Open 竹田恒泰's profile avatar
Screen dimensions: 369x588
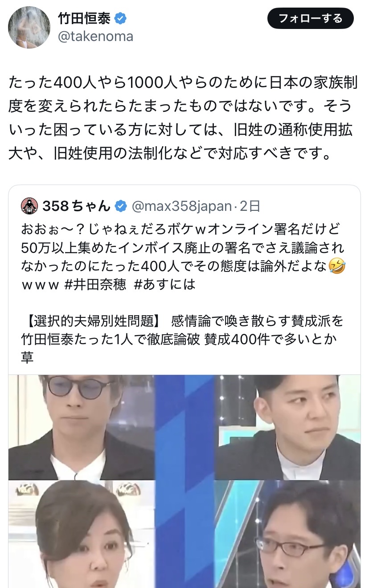point(29,28)
